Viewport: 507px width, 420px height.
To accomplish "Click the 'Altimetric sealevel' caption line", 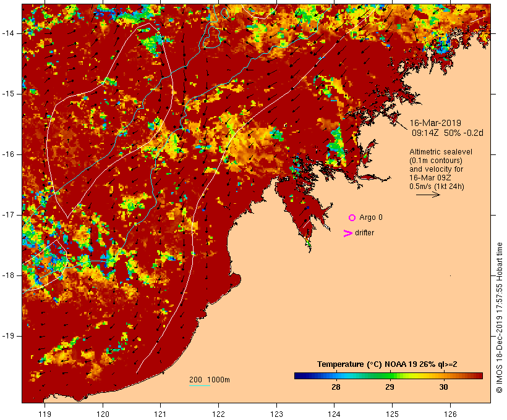I will [x=441, y=152].
